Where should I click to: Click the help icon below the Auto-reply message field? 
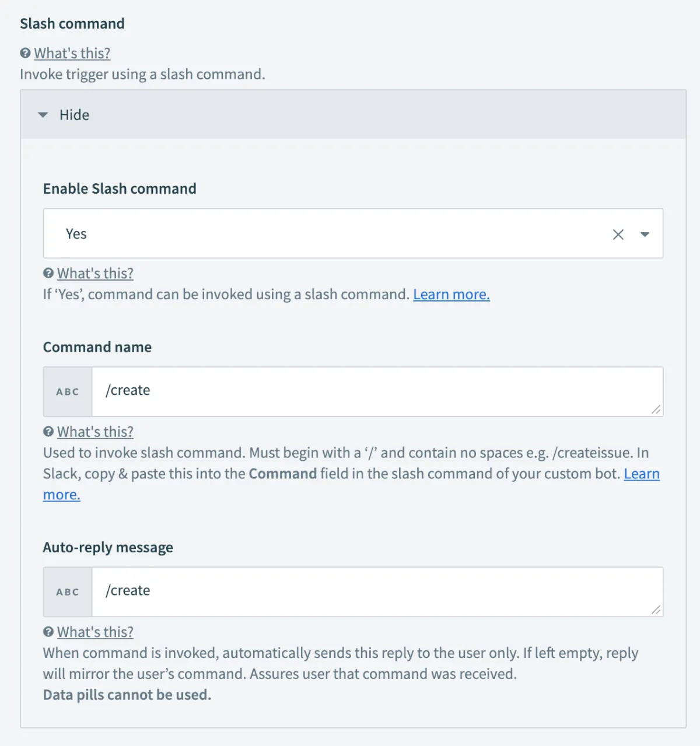pyautogui.click(x=48, y=632)
